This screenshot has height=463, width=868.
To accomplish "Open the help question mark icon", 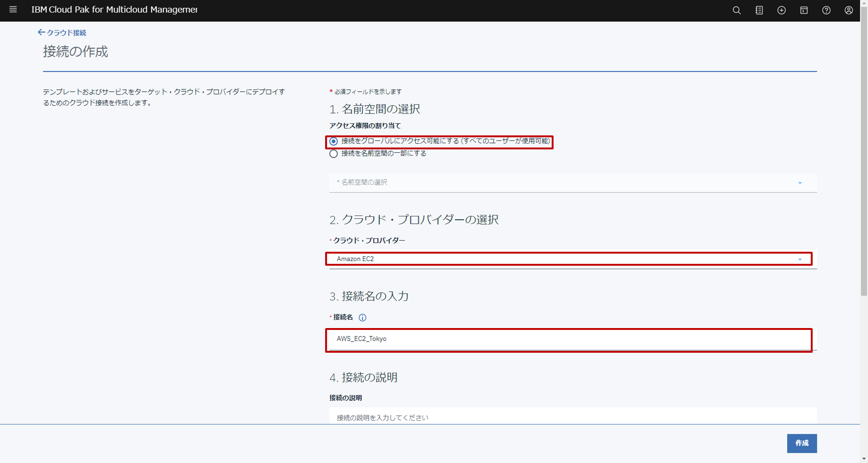I will [x=826, y=10].
